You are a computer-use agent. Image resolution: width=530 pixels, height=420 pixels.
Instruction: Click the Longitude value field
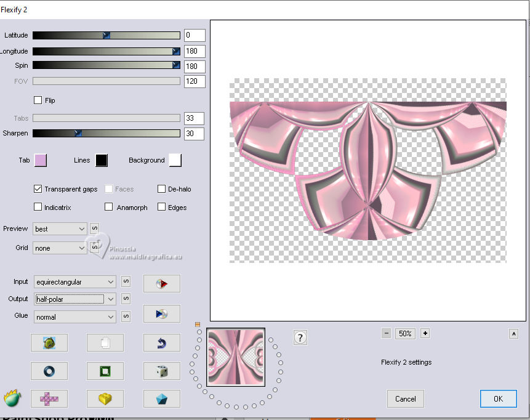[x=195, y=51]
